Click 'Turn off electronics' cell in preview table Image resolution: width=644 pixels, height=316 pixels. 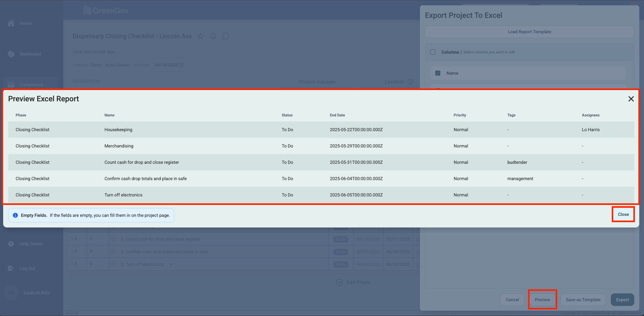click(123, 195)
